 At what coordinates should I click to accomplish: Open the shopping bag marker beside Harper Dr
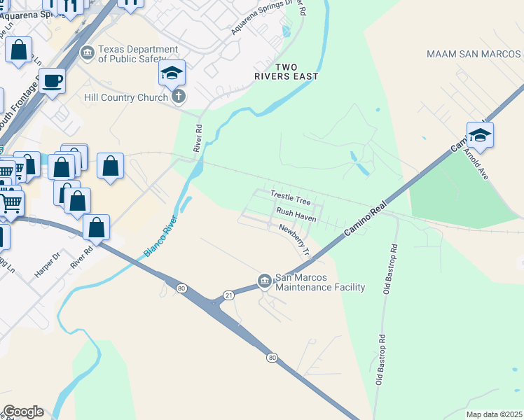[x=96, y=230]
